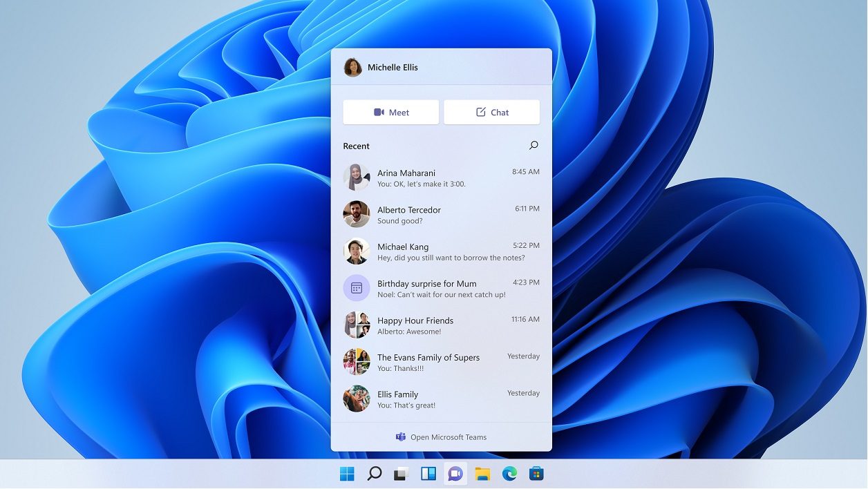Image resolution: width=868 pixels, height=489 pixels.
Task: Open Task View from the taskbar
Action: tap(401, 474)
